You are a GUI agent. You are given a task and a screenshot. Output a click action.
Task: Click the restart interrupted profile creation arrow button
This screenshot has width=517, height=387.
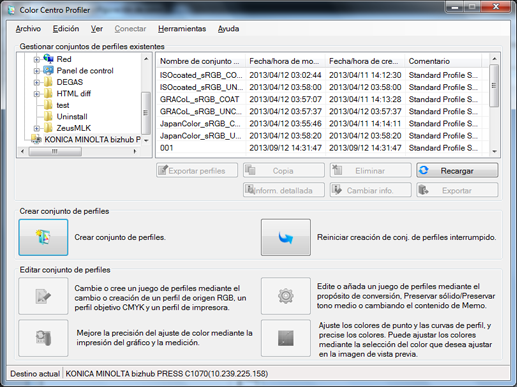(x=286, y=237)
